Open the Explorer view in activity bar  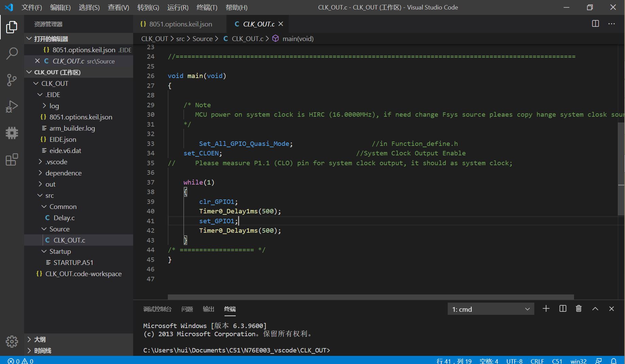[x=12, y=27]
